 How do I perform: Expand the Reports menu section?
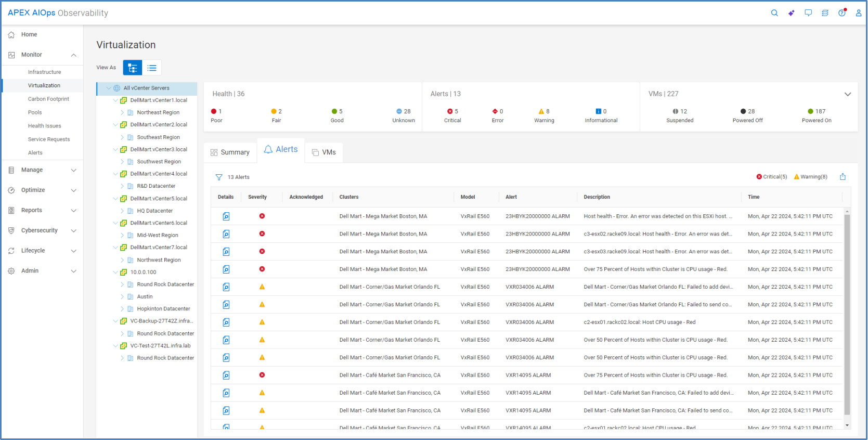(x=74, y=211)
